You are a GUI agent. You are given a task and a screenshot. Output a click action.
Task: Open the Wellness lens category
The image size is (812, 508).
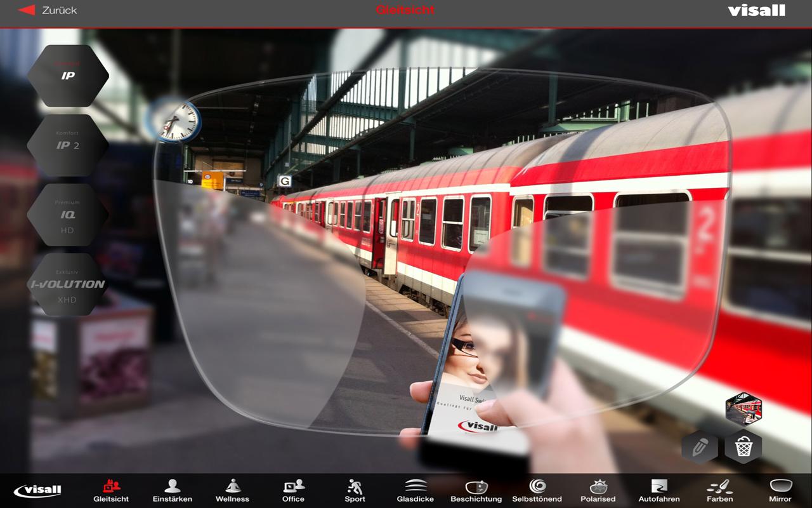(233, 489)
